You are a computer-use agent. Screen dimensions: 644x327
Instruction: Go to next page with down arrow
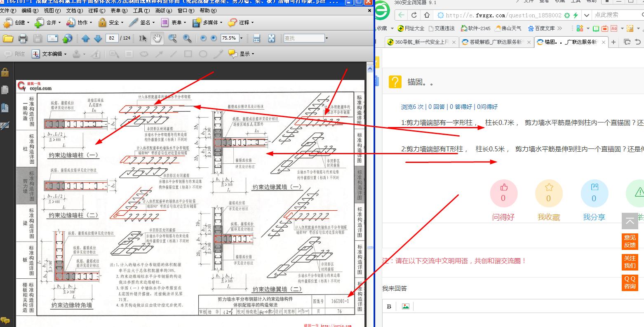point(98,38)
